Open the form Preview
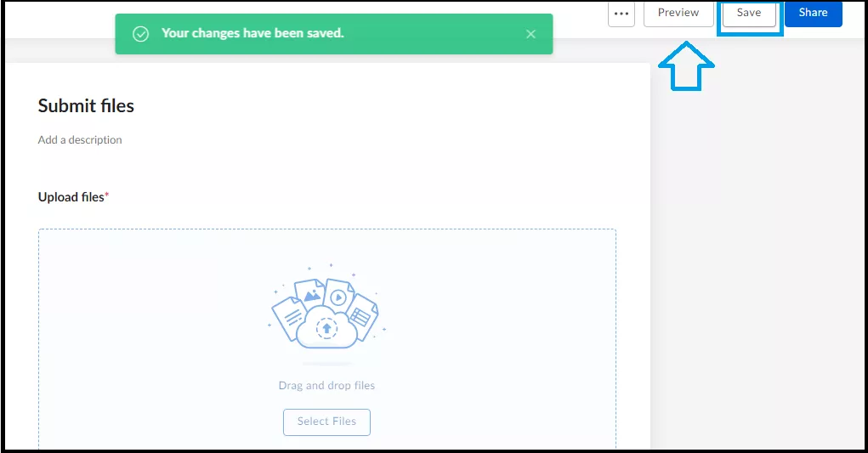The image size is (868, 453). point(678,14)
